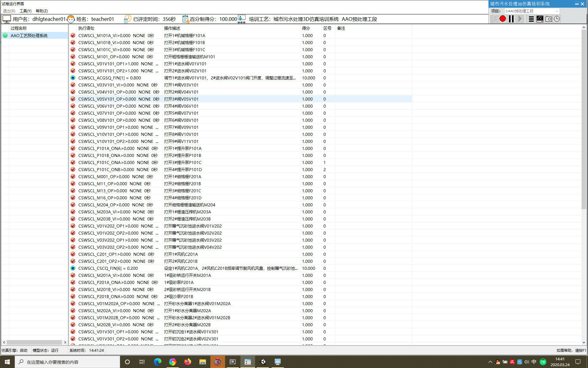Click the greyed play arrow button
Viewport: 588px width, 368px height.
520,19
